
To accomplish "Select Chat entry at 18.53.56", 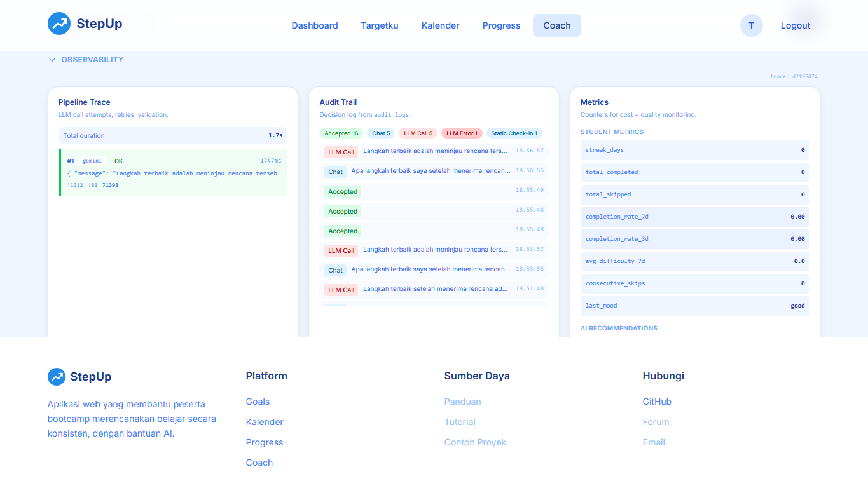I will 434,269.
